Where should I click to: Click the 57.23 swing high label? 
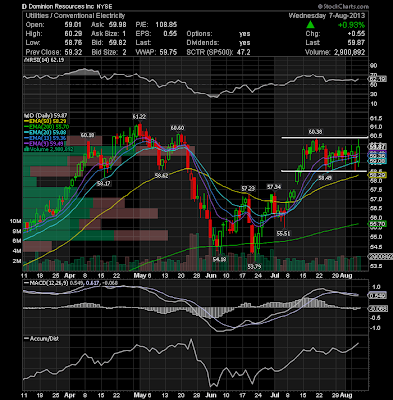(248, 189)
